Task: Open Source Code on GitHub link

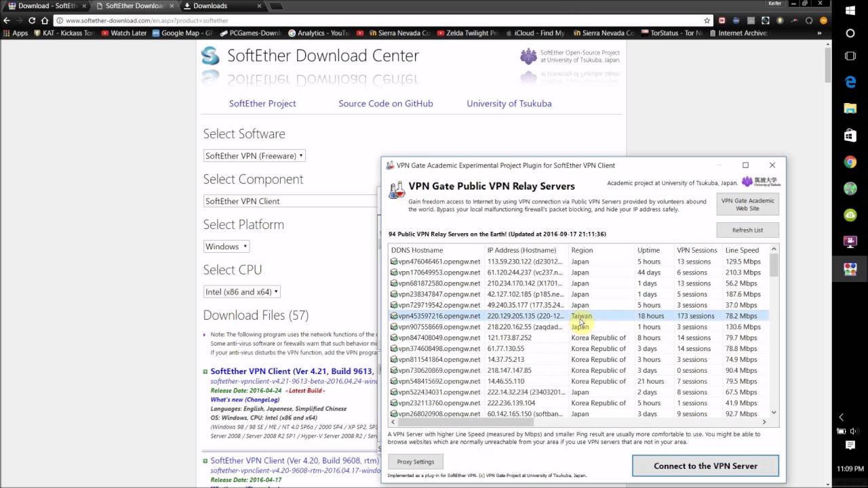Action: [x=386, y=104]
